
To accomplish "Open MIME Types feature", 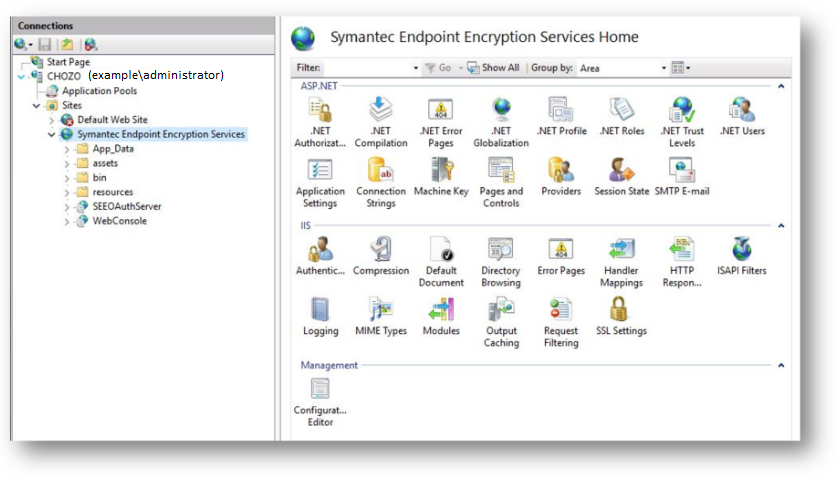I will (x=381, y=317).
